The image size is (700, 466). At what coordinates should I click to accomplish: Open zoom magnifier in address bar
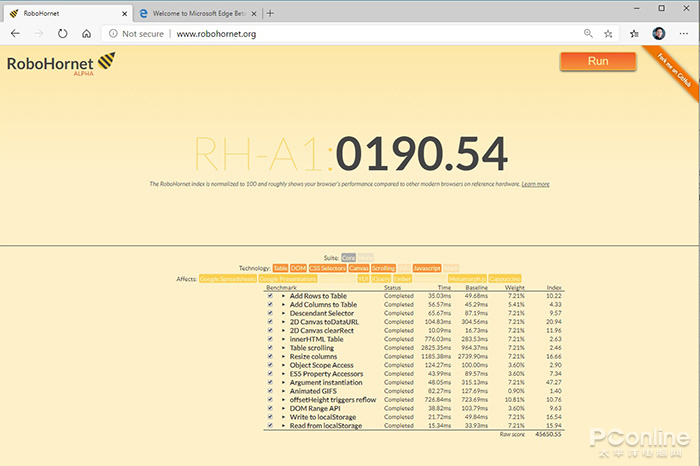point(588,33)
